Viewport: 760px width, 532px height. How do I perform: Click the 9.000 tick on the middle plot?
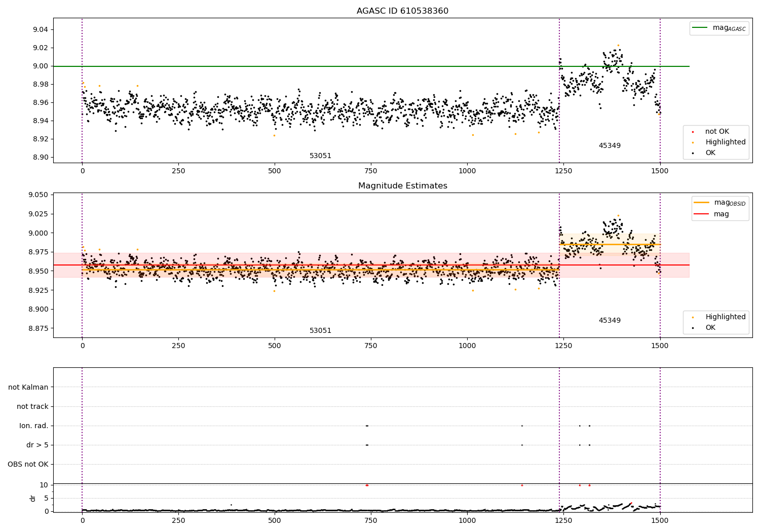pos(38,234)
